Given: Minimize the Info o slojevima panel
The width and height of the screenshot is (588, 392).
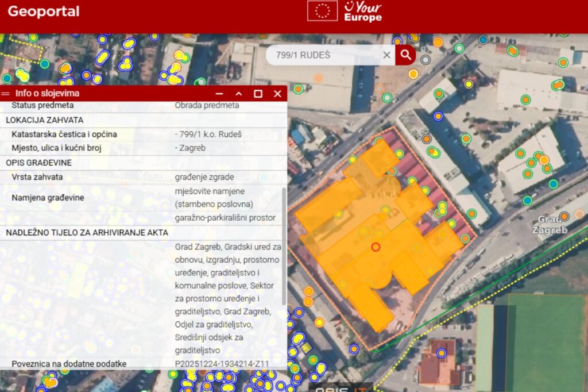Looking at the screenshot, I should click(219, 94).
